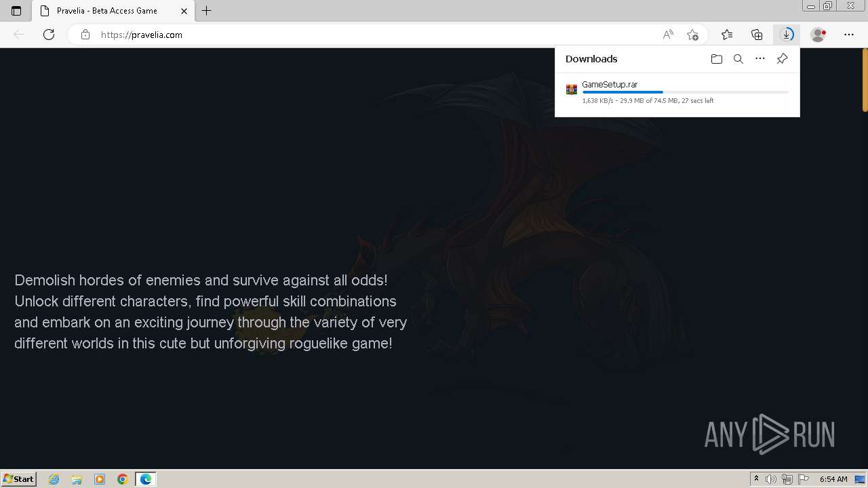Activate Read aloud icon in address bar
This screenshot has height=488, width=868.
[668, 35]
